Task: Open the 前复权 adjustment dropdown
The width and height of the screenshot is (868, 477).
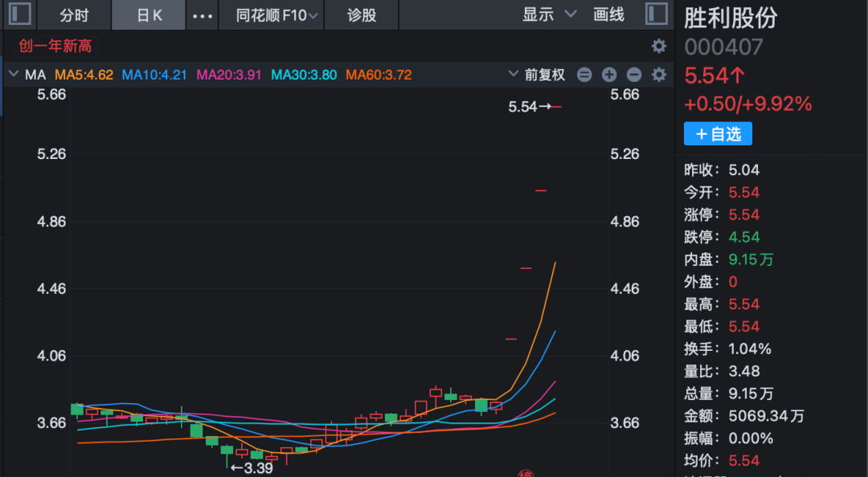Action: [537, 75]
